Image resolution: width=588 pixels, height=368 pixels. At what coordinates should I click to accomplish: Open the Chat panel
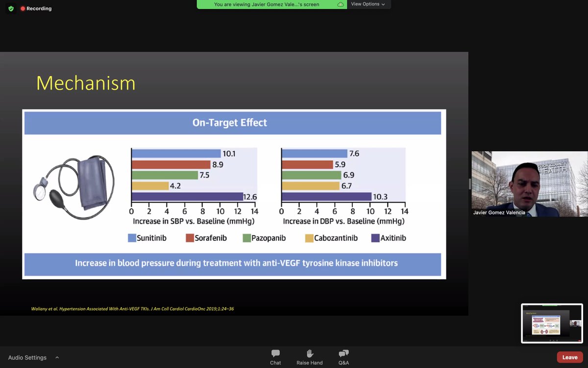pos(275,357)
